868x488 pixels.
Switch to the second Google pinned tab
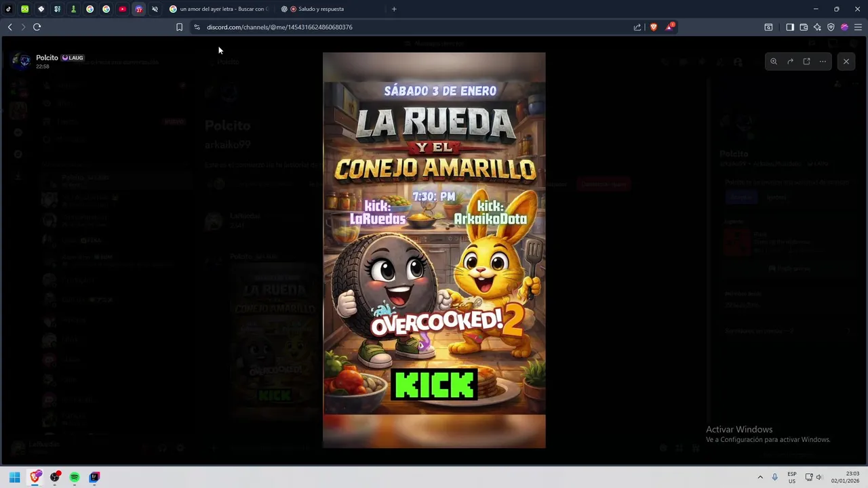(x=106, y=9)
